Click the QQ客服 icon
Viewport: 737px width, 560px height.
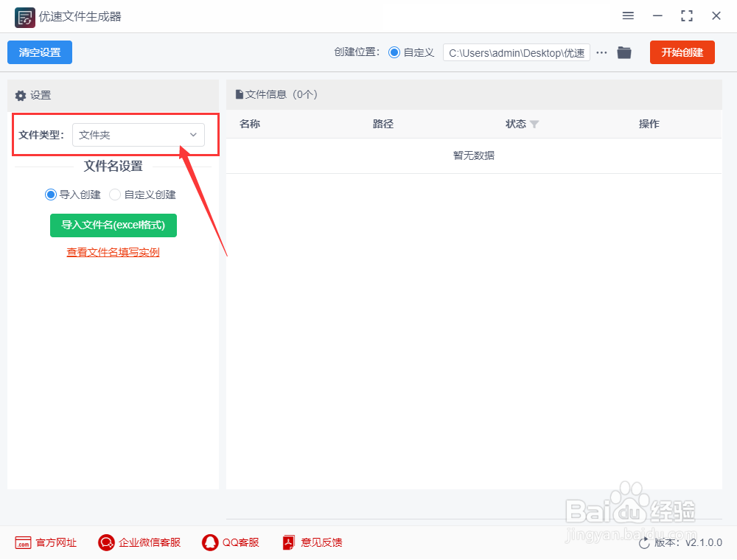click(210, 542)
